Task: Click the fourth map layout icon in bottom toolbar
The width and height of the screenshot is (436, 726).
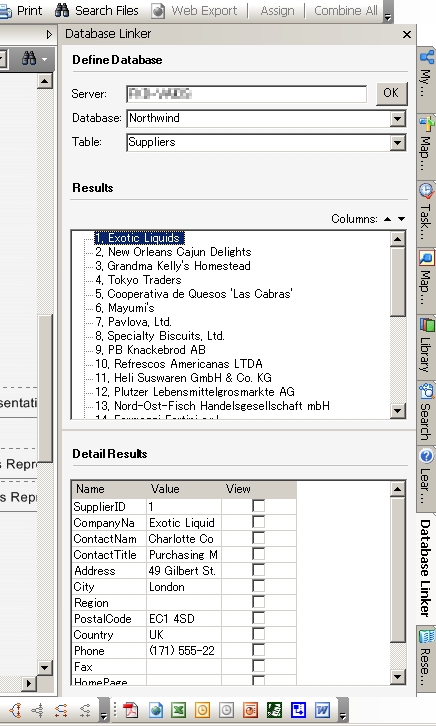Action: pyautogui.click(x=84, y=710)
